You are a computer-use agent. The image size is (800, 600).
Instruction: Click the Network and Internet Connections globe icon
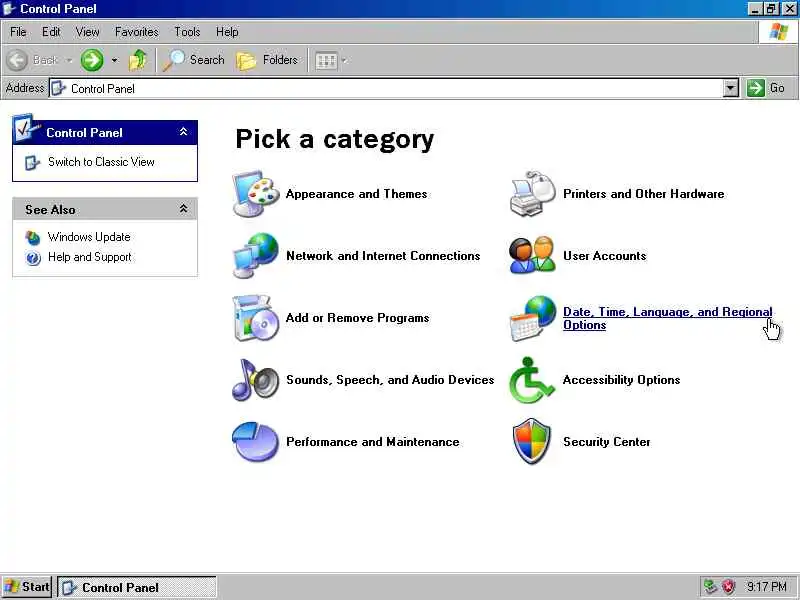256,256
